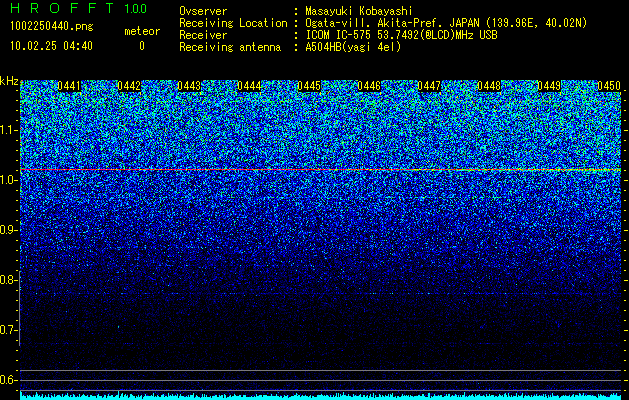Click the HROFFT title text
The image size is (629, 400).
point(62,8)
